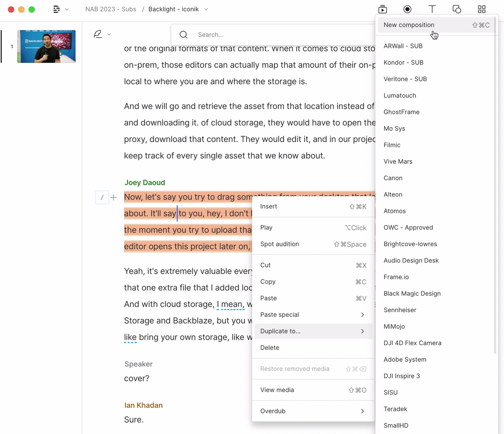Open NAB 2023 - Subs project breadcrumb
The image size is (504, 434).
coord(111,9)
